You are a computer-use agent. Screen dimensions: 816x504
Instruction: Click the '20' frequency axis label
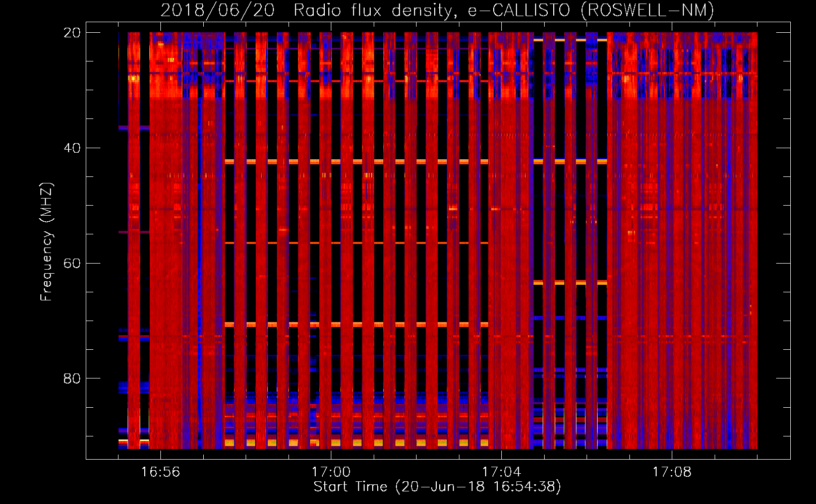pos(72,33)
